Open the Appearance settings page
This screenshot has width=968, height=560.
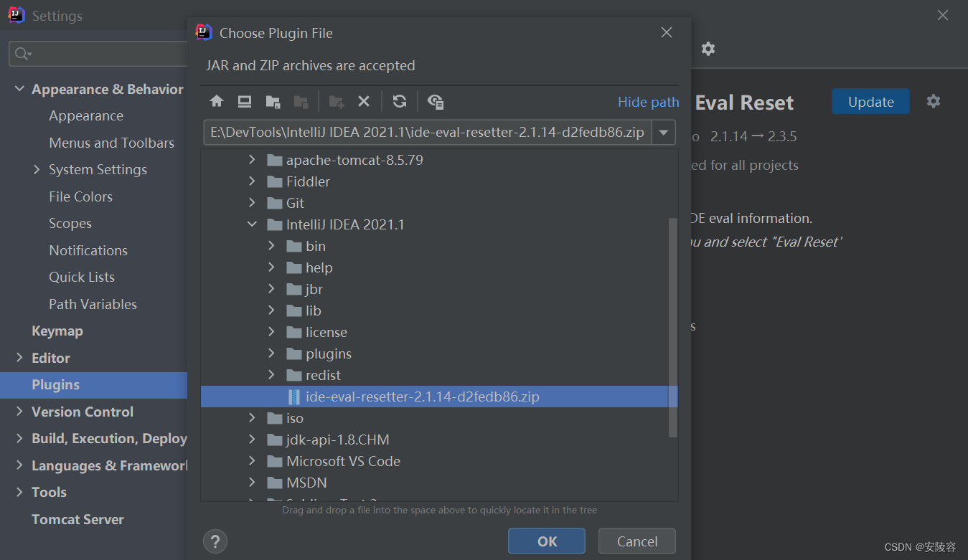pos(86,115)
